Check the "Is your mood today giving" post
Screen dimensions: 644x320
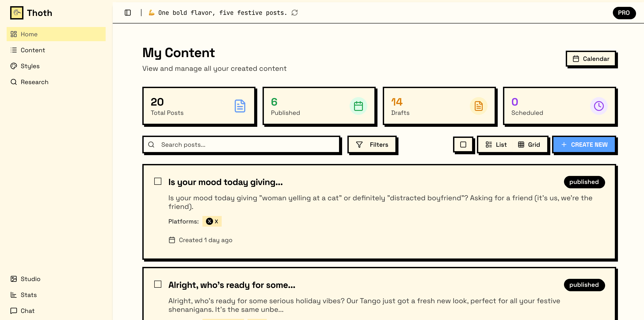158,181
